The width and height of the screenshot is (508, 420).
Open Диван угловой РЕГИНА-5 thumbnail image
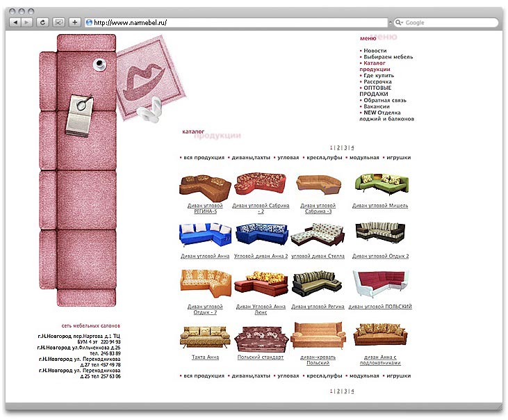(x=205, y=188)
